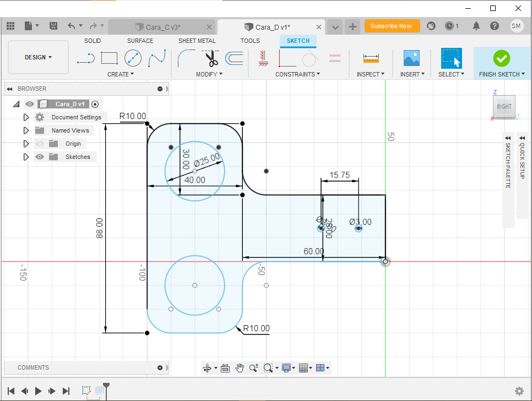This screenshot has height=401, width=532.
Task: Click the RIGHT face of the ViewCube
Action: pos(504,106)
